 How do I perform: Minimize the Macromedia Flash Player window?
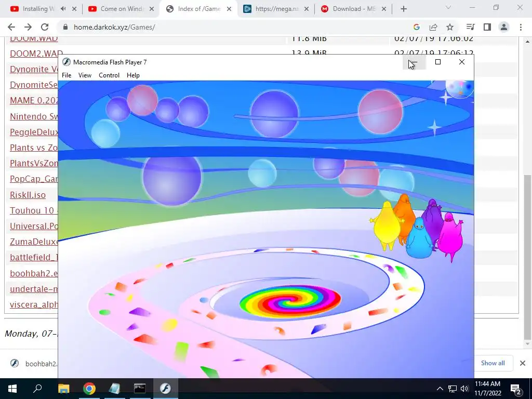414,62
